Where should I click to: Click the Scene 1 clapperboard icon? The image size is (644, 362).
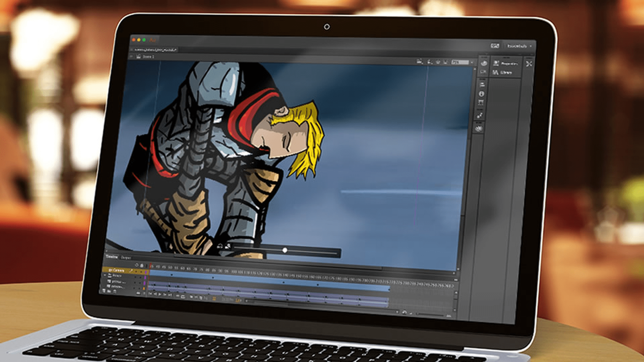click(139, 56)
